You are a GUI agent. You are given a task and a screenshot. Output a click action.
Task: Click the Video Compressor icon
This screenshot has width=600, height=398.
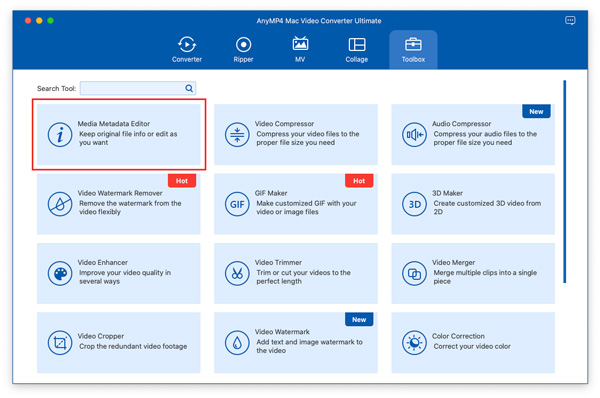pos(237,134)
